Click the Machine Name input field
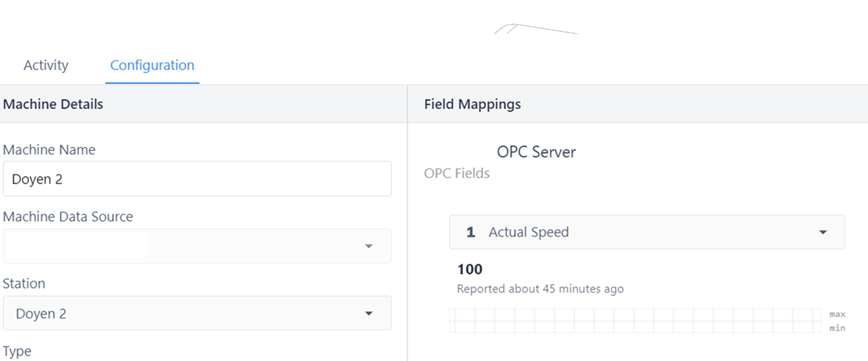The height and width of the screenshot is (361, 868). (x=197, y=179)
